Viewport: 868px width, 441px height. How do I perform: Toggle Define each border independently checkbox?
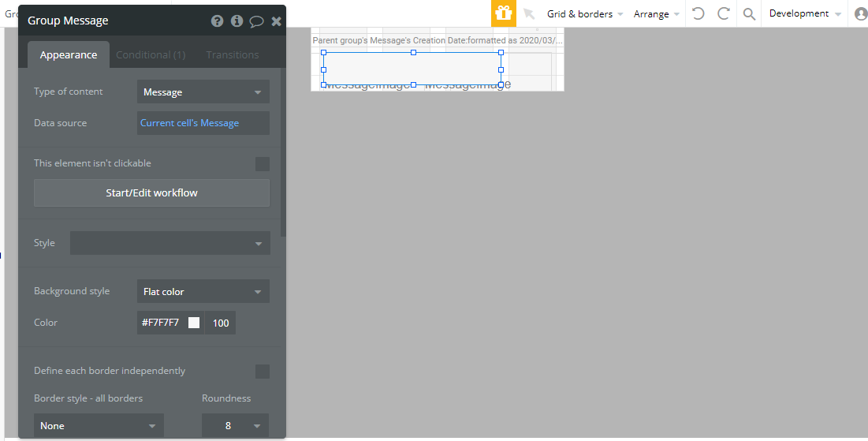pos(263,372)
